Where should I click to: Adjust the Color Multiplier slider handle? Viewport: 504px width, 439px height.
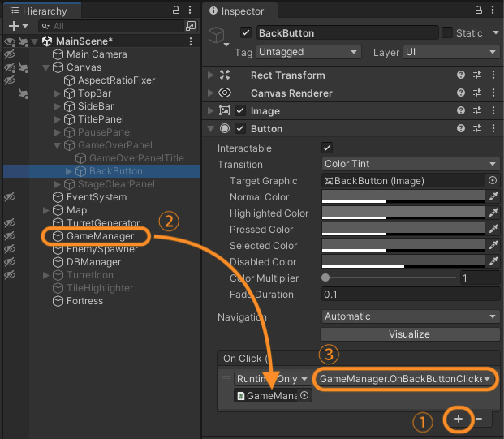click(x=325, y=278)
